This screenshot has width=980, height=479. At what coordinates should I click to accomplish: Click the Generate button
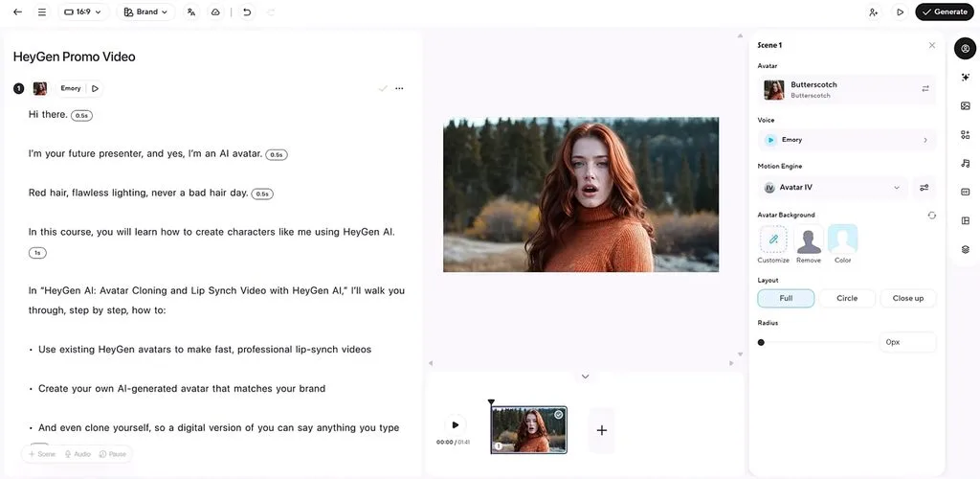pos(945,11)
